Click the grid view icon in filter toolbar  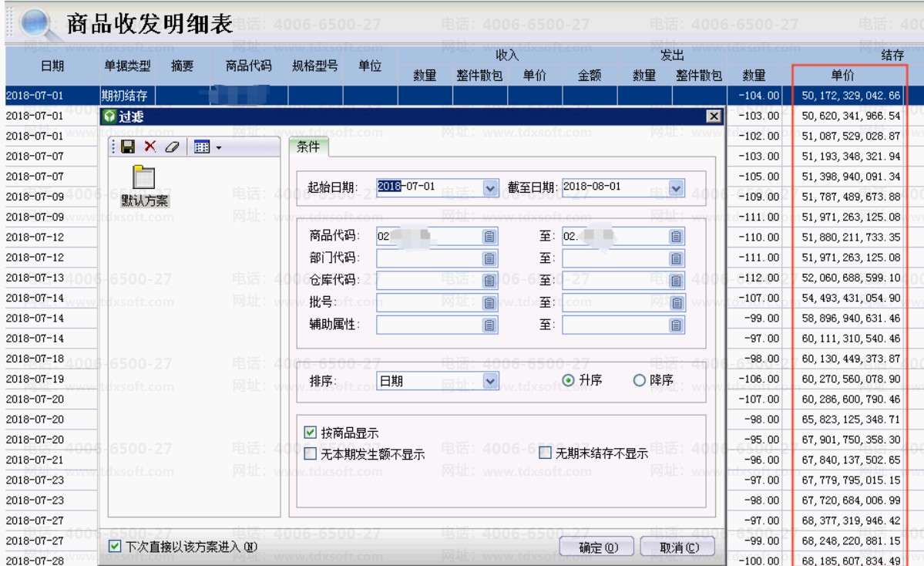202,147
